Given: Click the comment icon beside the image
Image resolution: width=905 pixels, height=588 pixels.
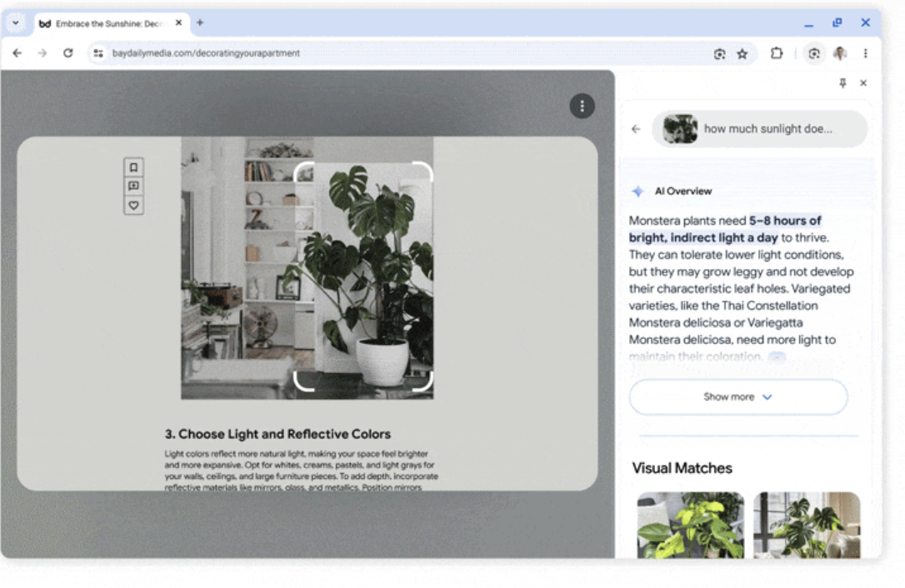Looking at the screenshot, I should point(133,187).
